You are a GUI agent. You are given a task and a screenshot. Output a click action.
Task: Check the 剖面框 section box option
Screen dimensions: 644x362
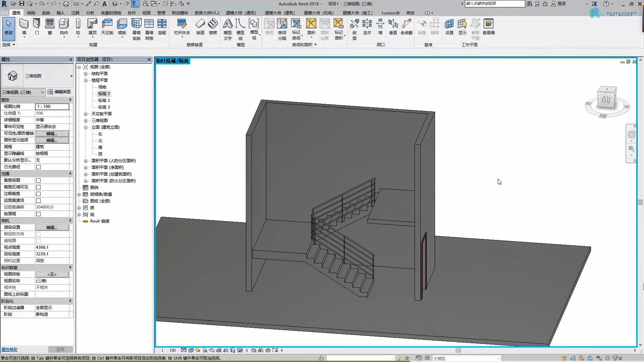coord(39,214)
